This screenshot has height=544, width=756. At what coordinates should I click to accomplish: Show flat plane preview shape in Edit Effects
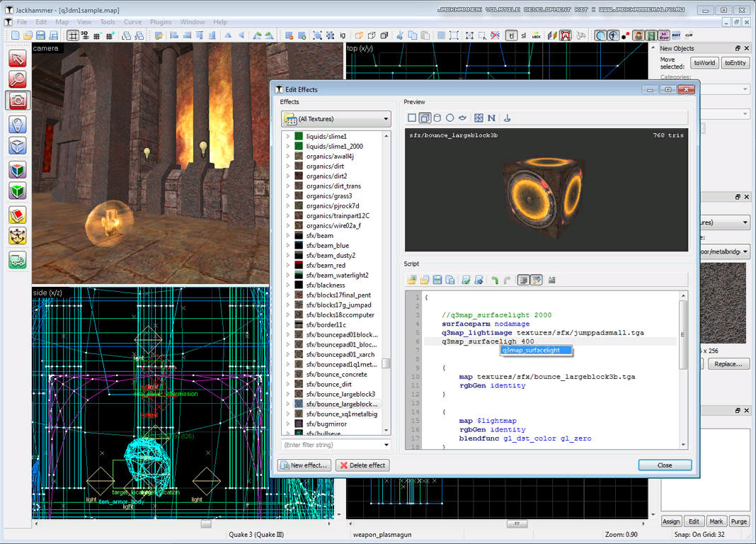(x=412, y=118)
